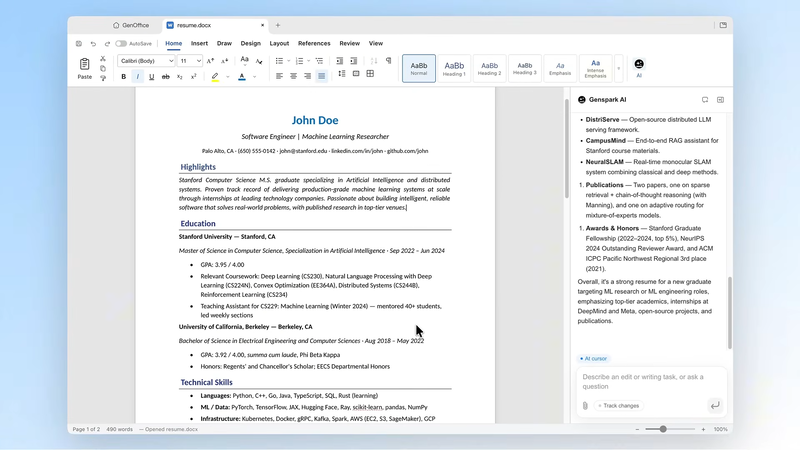
Task: Apply the Heading 2 style
Action: pos(489,68)
